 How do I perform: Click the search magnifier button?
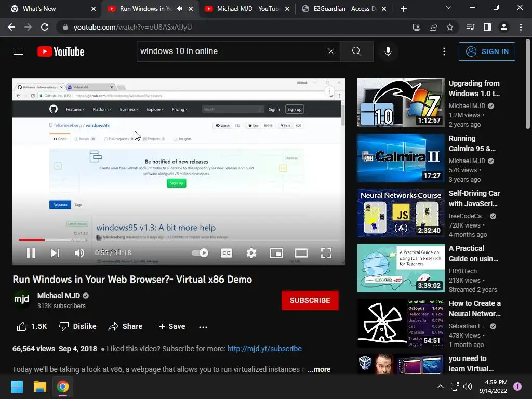(356, 51)
